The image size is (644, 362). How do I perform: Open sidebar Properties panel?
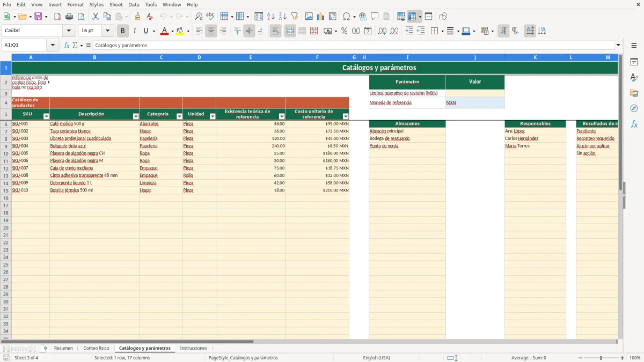coord(634,62)
